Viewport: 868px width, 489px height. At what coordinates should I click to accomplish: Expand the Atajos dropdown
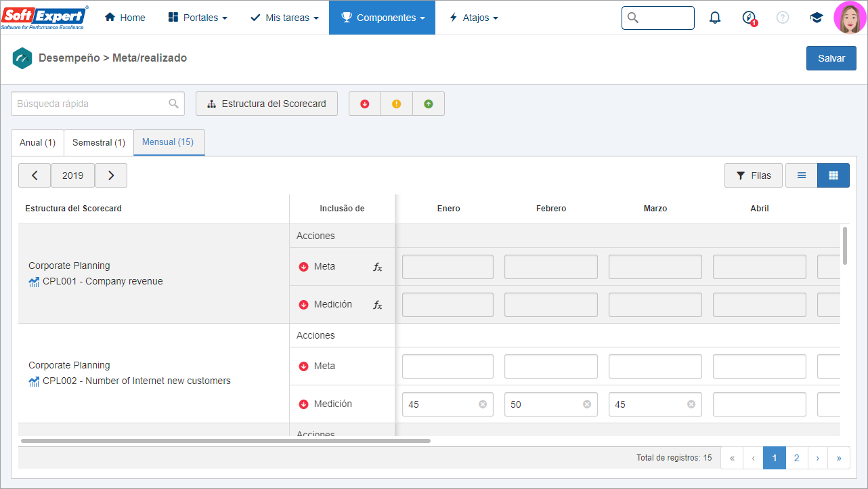(x=473, y=18)
